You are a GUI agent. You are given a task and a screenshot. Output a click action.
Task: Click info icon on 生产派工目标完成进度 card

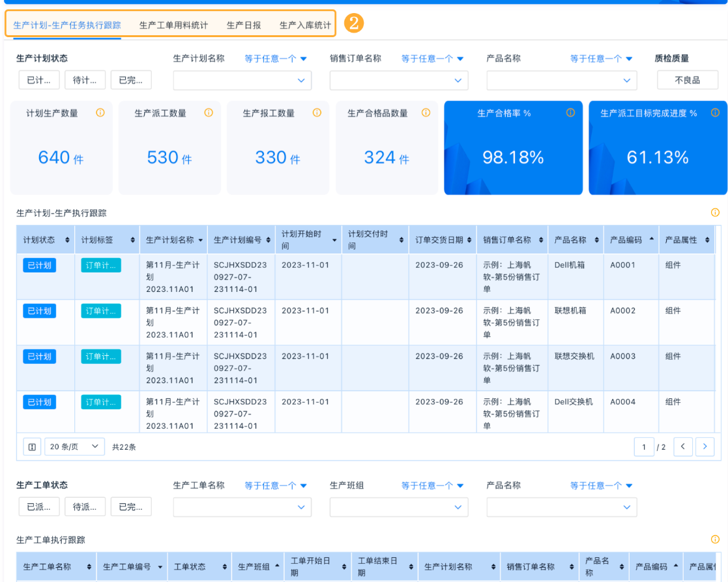[x=716, y=113]
